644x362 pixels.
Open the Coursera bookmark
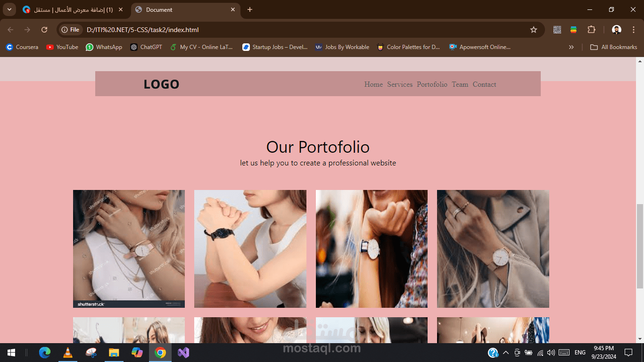[x=22, y=47]
